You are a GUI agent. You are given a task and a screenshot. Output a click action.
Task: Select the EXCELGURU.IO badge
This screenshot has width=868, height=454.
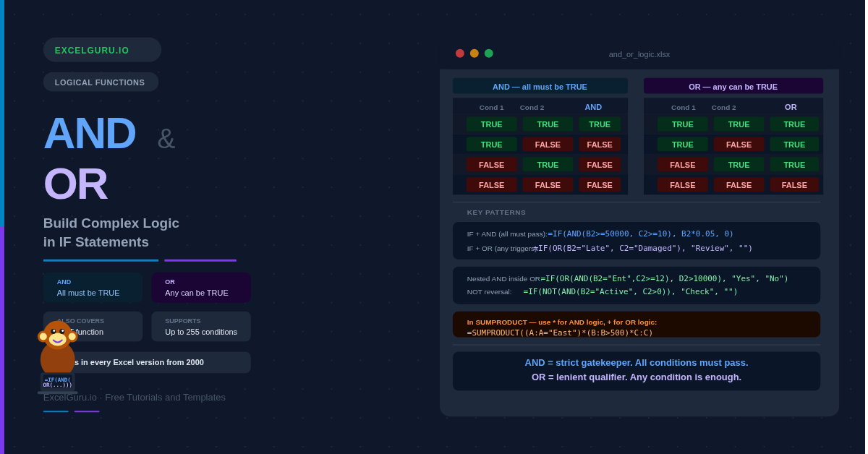[102, 50]
